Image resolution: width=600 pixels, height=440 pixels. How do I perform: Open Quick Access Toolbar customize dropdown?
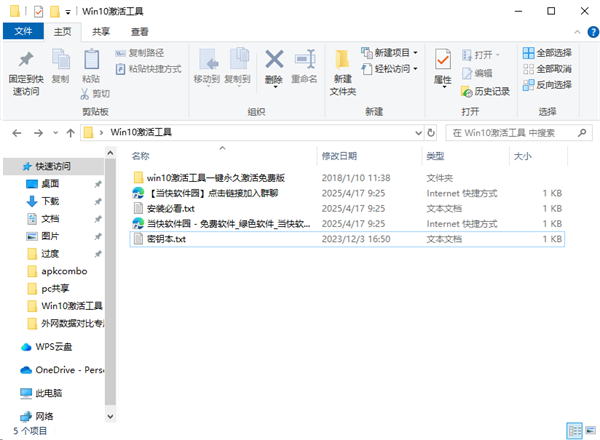(x=68, y=13)
